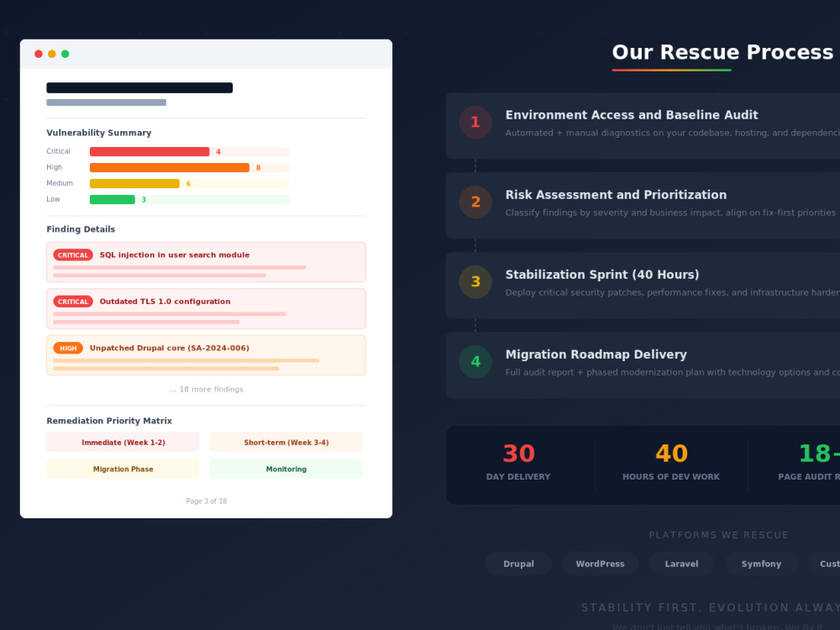Click the green window dot in the report mockup

(x=66, y=54)
